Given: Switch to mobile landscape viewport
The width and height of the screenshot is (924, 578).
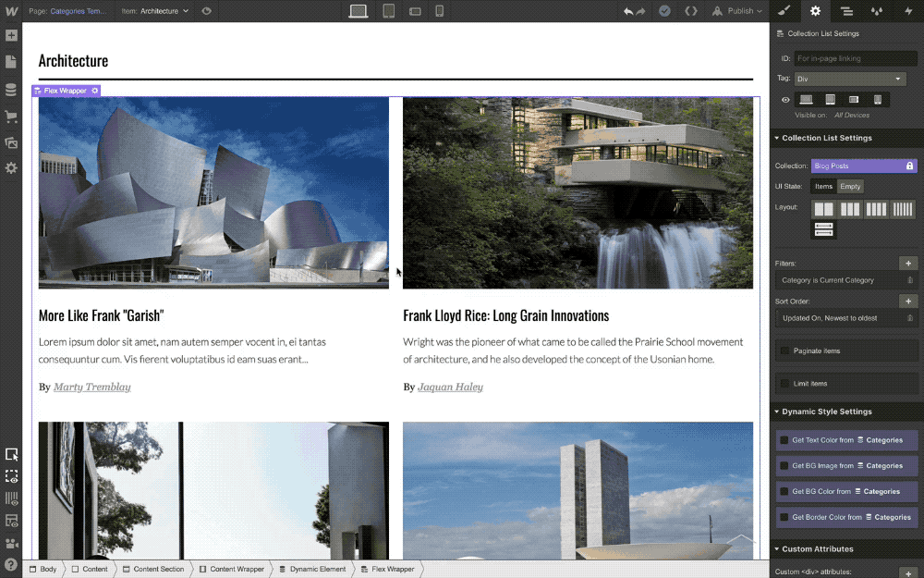Looking at the screenshot, I should (x=415, y=11).
